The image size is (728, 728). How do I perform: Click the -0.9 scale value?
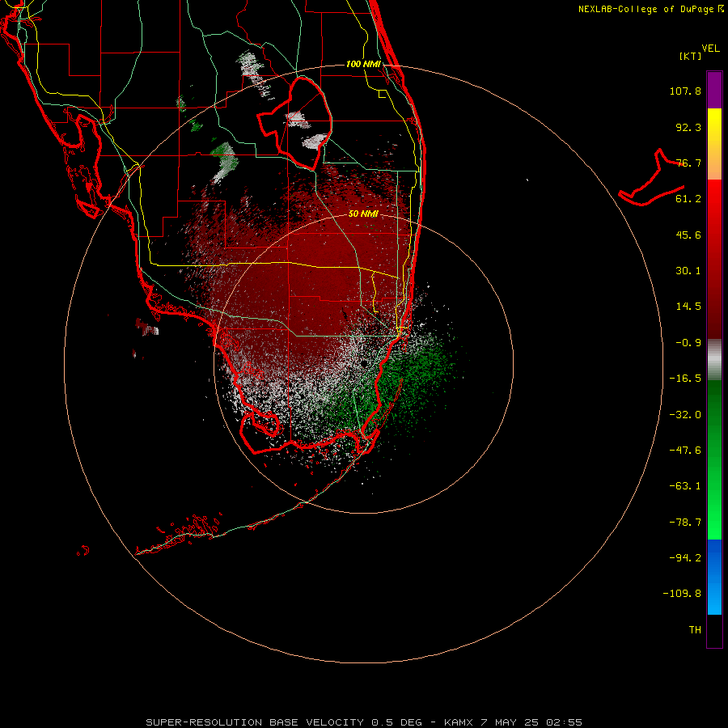[x=688, y=343]
